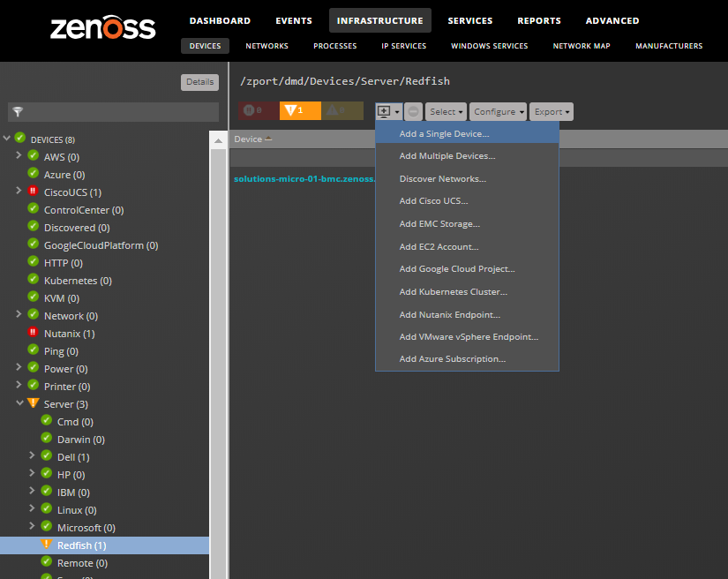Click the green status icon for Microsoft
The width and height of the screenshot is (728, 579).
(x=47, y=526)
